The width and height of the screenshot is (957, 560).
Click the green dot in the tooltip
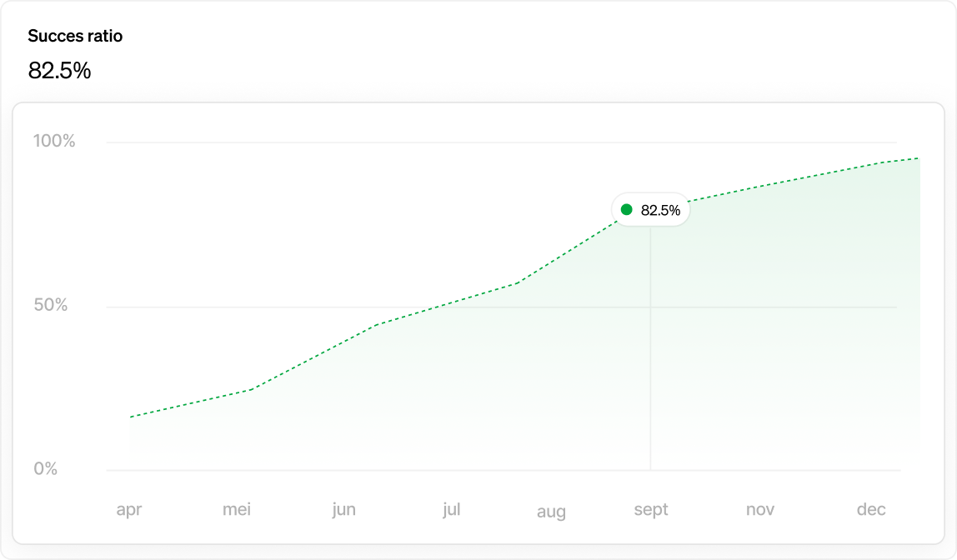point(627,210)
